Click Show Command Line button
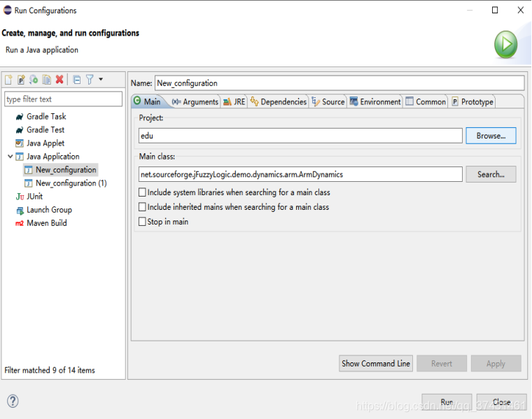The image size is (532, 419). point(376,364)
